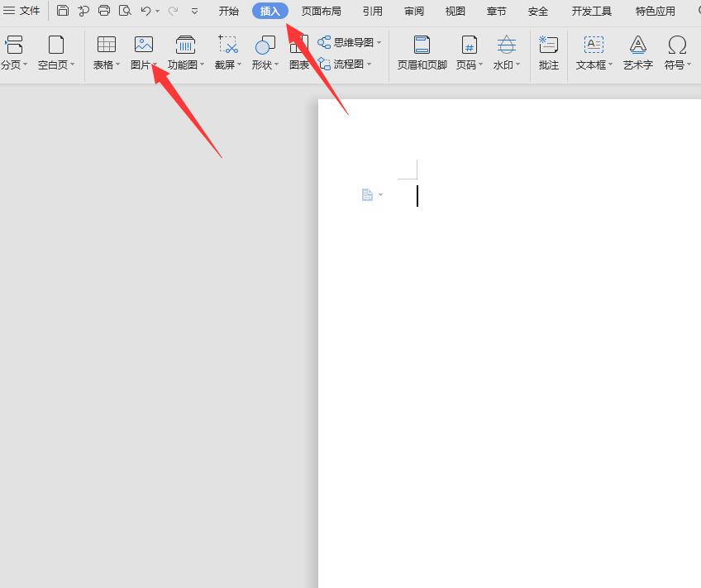The height and width of the screenshot is (588, 701).
Task: Insert a 空白页 blank page icon
Action: point(56,45)
